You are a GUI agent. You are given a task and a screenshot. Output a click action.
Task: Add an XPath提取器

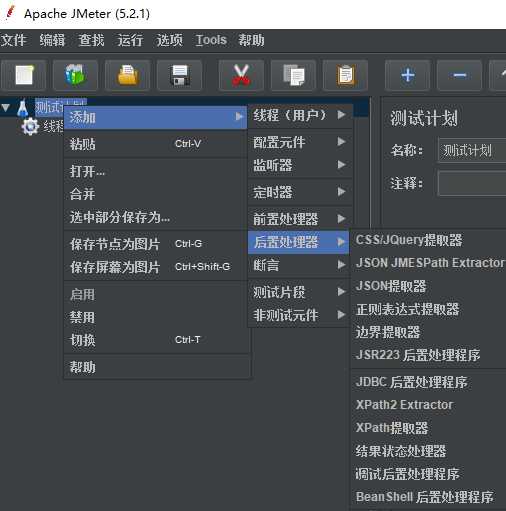429,428
